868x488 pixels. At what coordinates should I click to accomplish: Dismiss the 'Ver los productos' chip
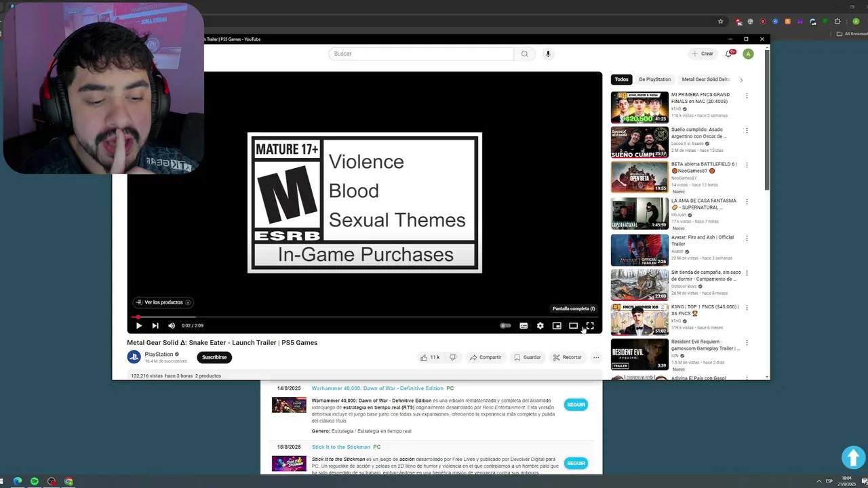pos(188,302)
